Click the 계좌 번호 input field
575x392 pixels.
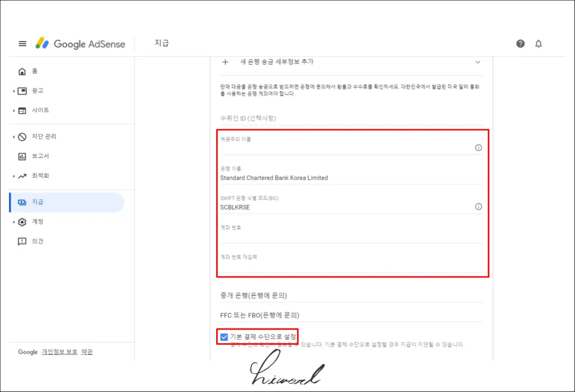[350, 237]
